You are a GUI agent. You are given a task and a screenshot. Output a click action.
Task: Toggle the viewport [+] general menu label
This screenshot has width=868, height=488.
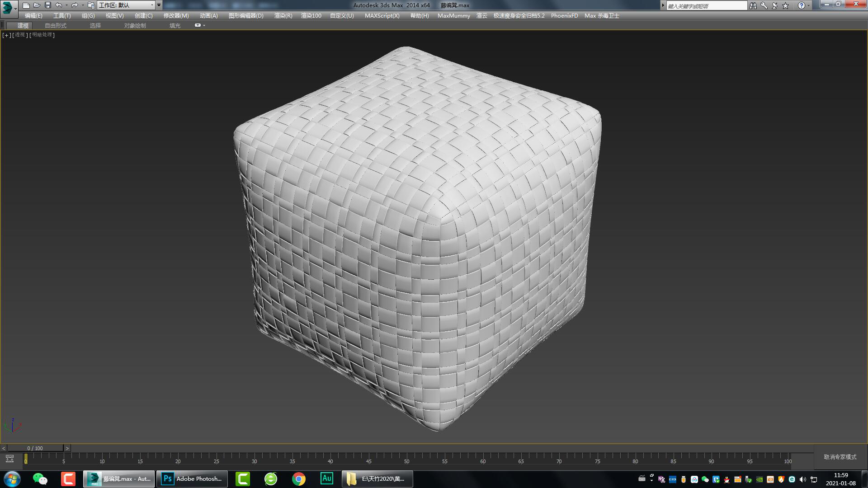pyautogui.click(x=6, y=35)
